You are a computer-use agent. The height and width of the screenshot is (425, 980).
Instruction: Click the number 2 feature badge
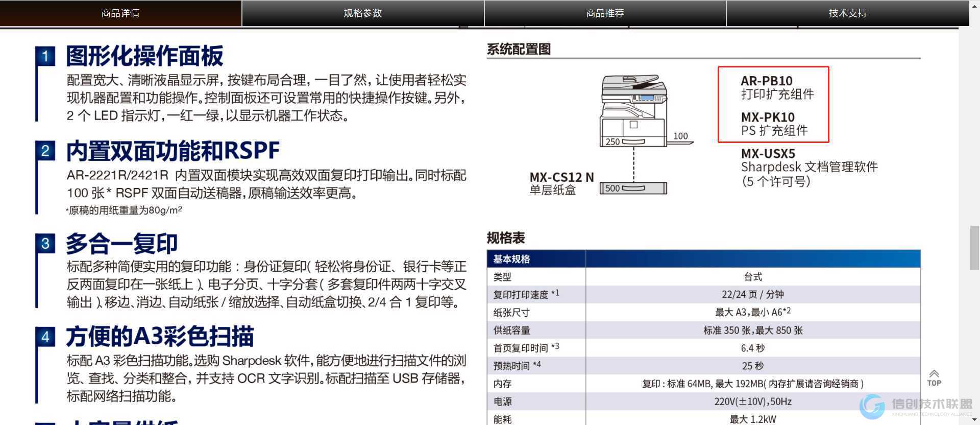[45, 150]
